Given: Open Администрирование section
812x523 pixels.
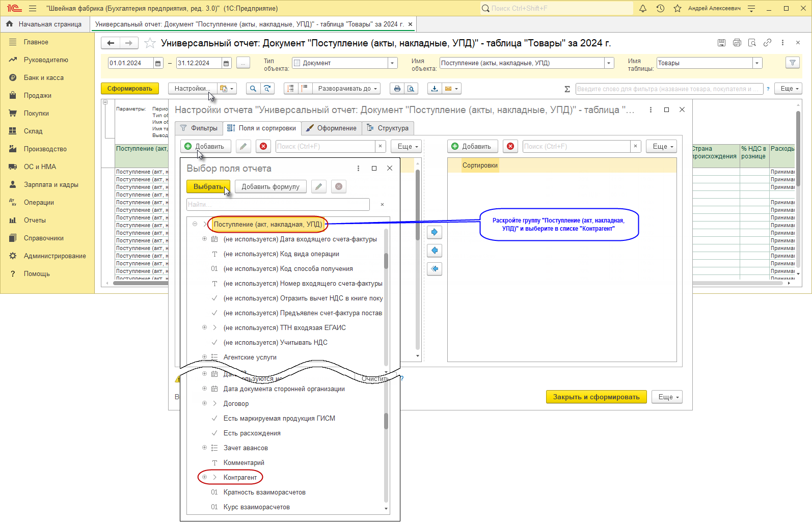Looking at the screenshot, I should 55,256.
